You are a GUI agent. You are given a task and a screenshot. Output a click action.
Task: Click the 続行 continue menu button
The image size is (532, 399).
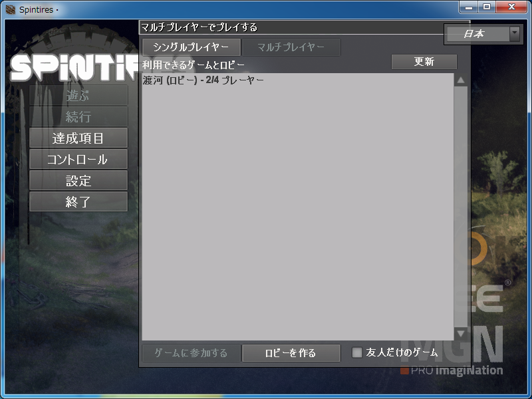(78, 117)
